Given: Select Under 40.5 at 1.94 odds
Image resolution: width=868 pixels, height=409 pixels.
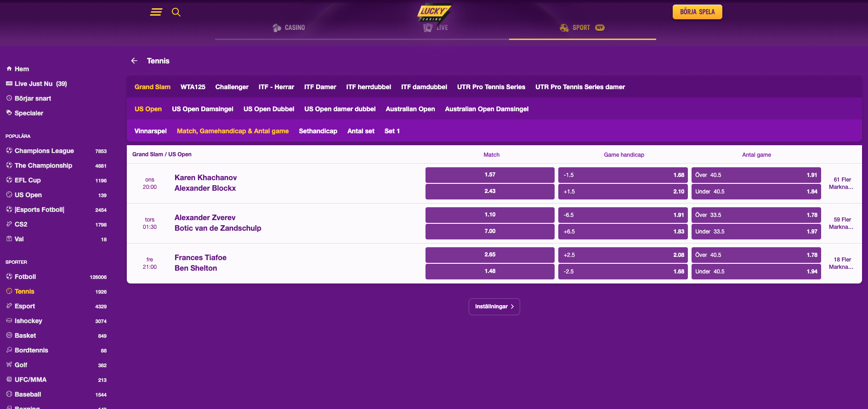Looking at the screenshot, I should (756, 272).
